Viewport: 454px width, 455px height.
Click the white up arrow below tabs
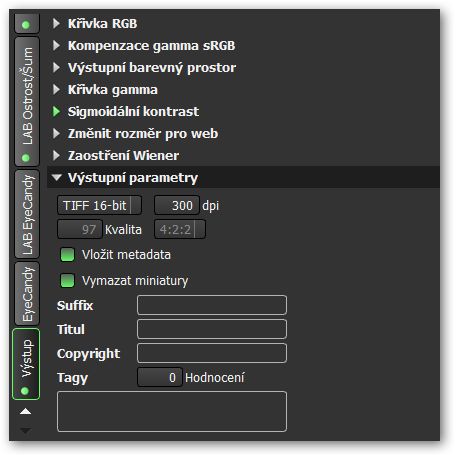click(x=25, y=411)
